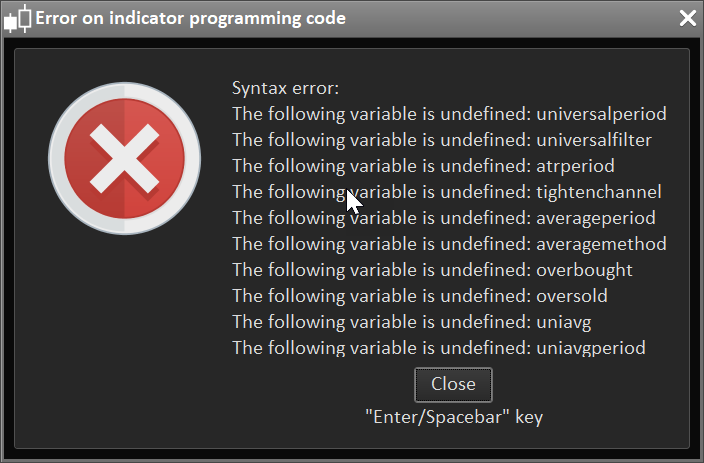This screenshot has height=463, width=704.
Task: Select the undefined averagemethod error line
Action: pyautogui.click(x=449, y=244)
